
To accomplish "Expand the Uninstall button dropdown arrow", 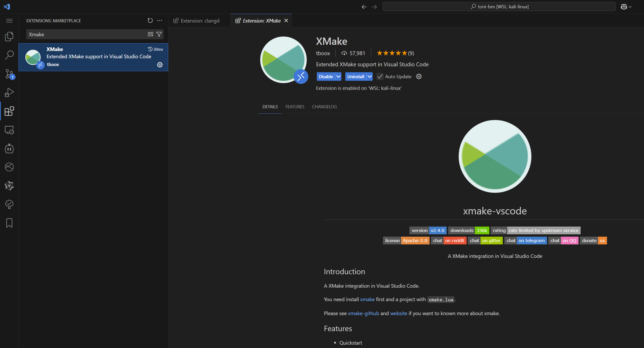I will pos(370,76).
